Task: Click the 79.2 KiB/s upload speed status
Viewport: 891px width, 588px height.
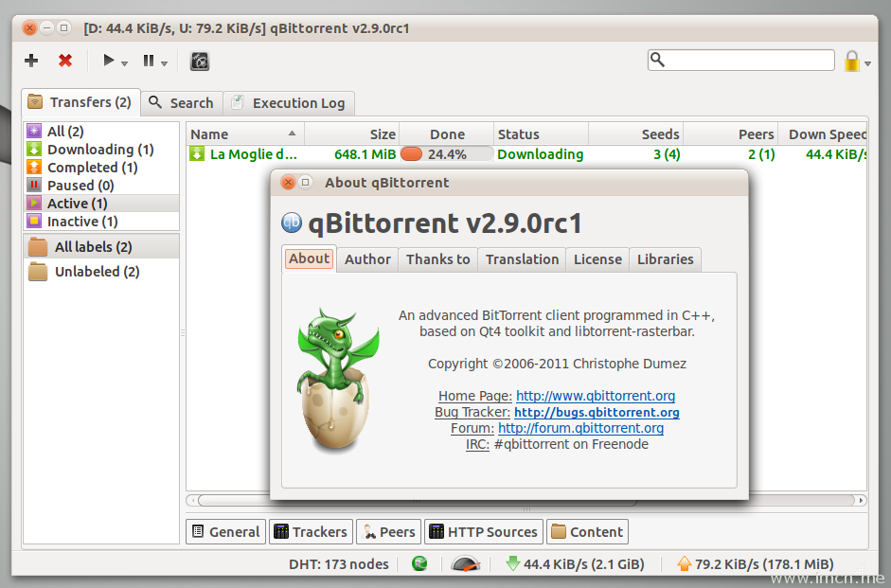Action: (x=756, y=564)
